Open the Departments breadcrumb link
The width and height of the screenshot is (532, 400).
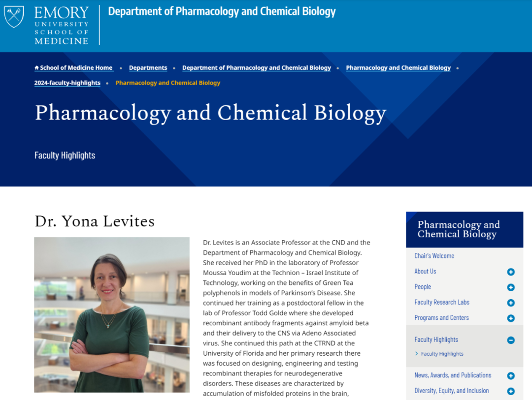coord(148,68)
